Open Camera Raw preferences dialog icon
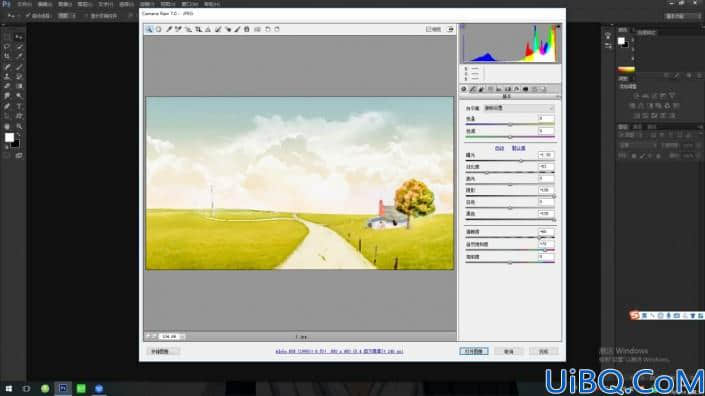 click(x=257, y=29)
